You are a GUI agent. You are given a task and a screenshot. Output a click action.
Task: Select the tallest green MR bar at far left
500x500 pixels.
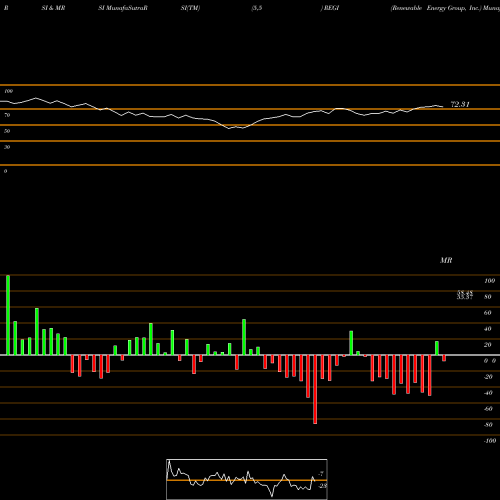8,315
